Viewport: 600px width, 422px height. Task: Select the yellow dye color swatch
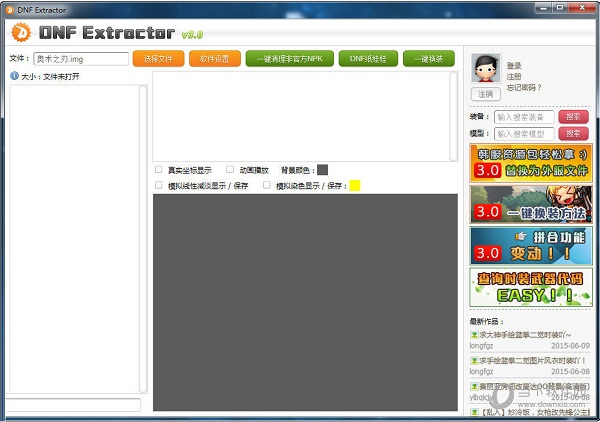354,185
